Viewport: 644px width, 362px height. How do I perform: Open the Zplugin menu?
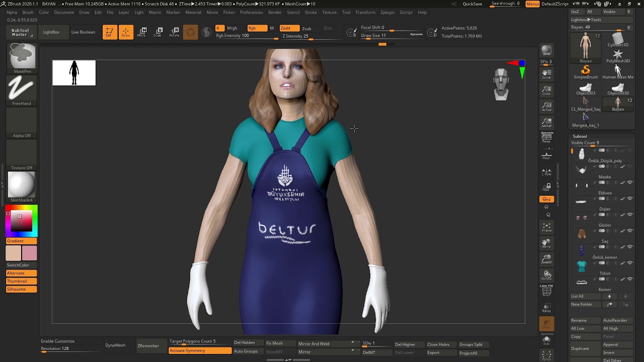click(387, 12)
